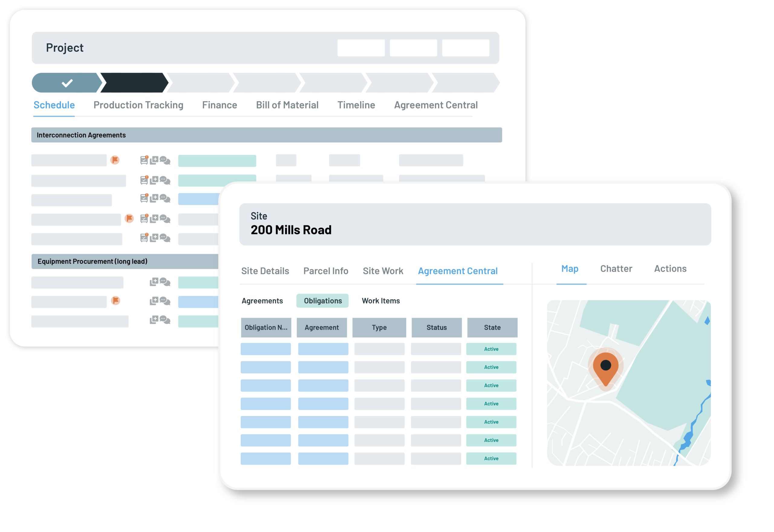Open Bill of Material tab

tap(288, 105)
